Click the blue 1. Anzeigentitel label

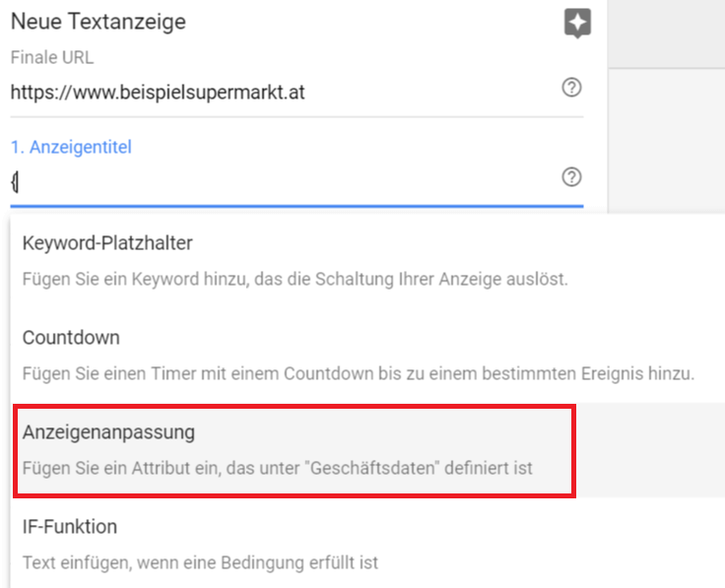point(71,147)
